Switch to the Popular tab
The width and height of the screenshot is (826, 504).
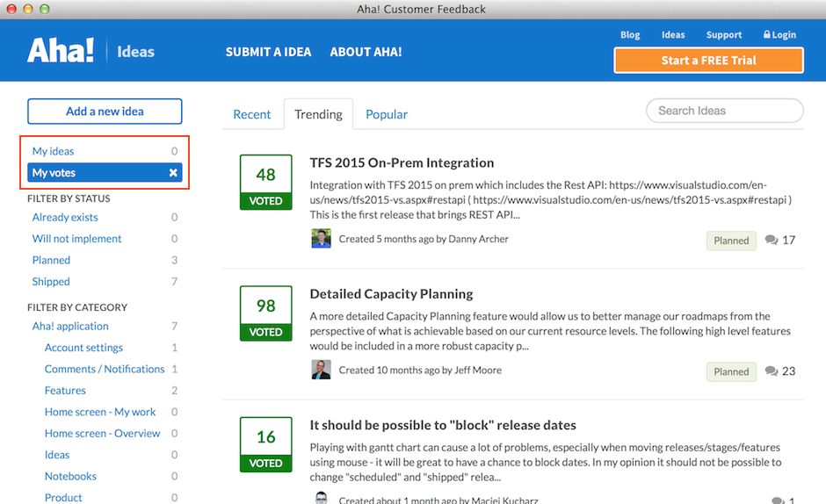pos(387,114)
